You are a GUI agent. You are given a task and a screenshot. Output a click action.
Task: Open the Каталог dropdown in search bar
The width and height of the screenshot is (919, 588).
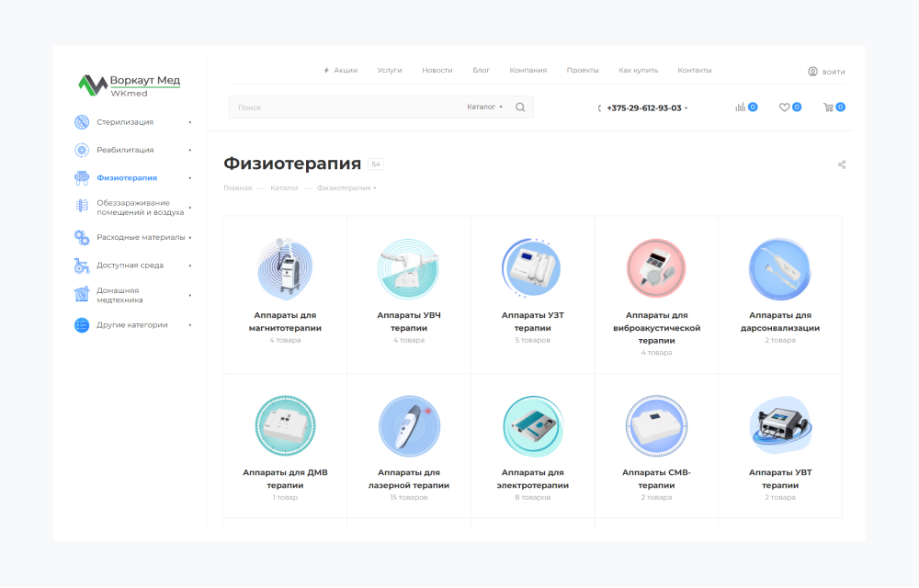click(484, 107)
